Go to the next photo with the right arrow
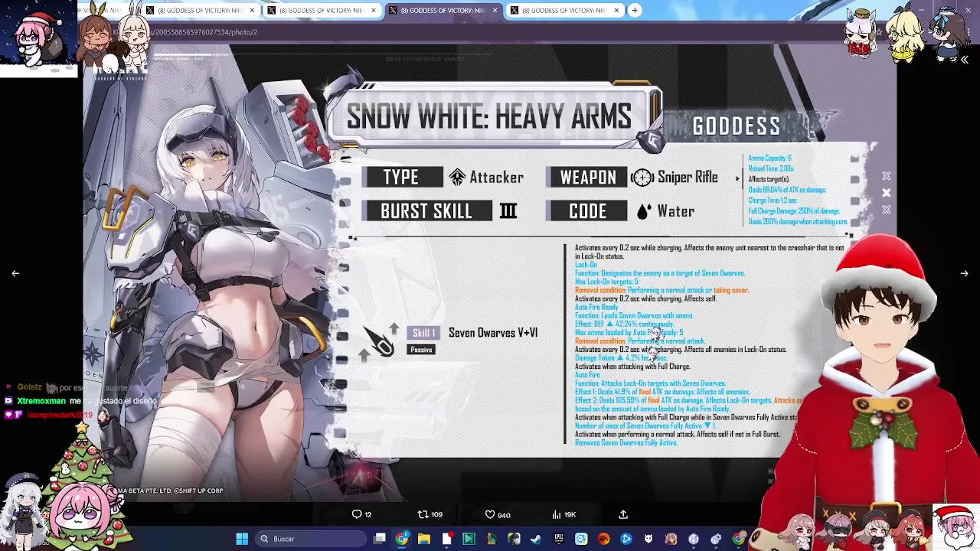Viewport: 980px width, 551px height. 964,273
